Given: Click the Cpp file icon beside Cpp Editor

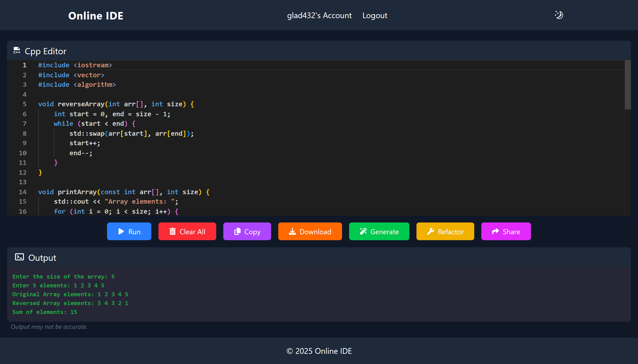Looking at the screenshot, I should (17, 50).
